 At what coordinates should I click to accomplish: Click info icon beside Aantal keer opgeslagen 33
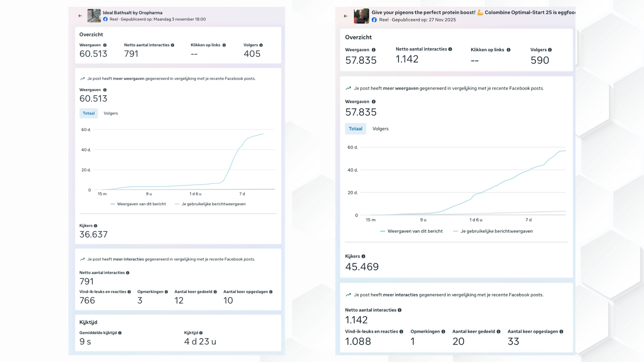[x=561, y=332]
